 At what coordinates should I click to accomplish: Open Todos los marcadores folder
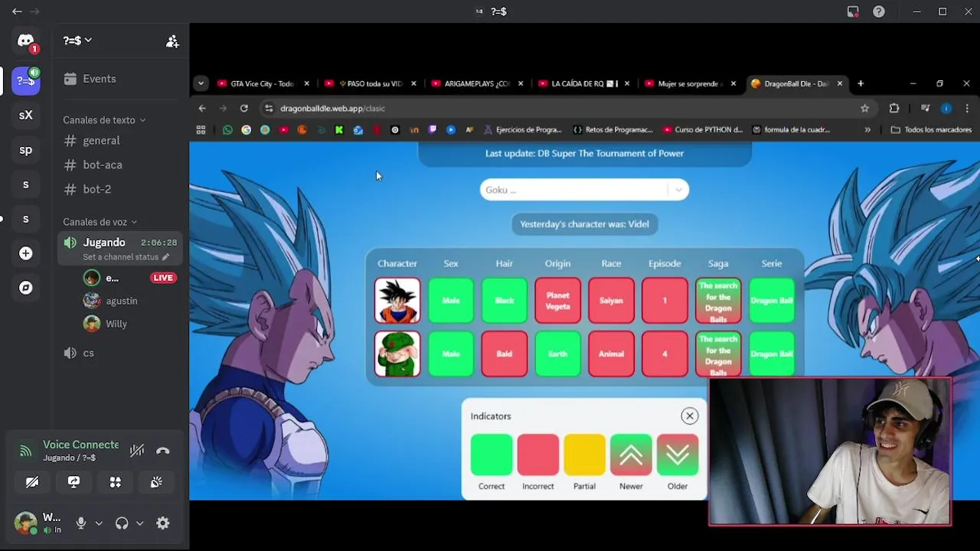click(x=931, y=130)
